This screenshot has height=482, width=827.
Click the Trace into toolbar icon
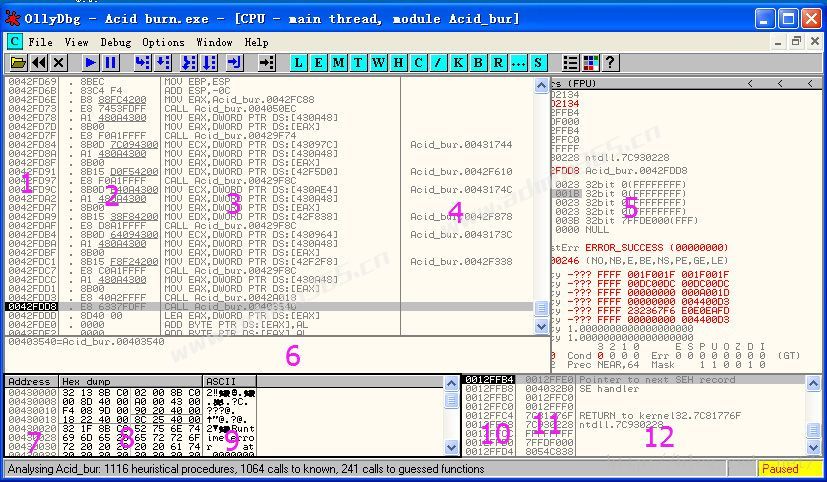coord(189,63)
